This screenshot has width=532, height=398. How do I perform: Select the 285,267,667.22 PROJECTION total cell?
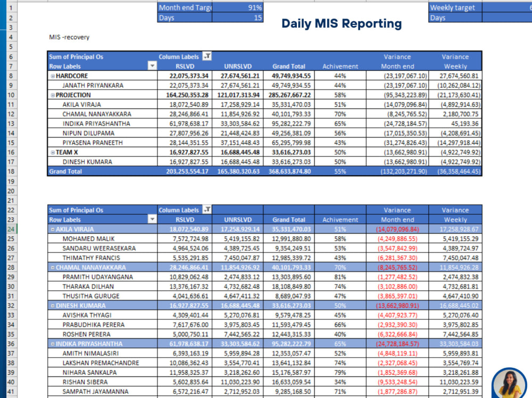tap(289, 95)
